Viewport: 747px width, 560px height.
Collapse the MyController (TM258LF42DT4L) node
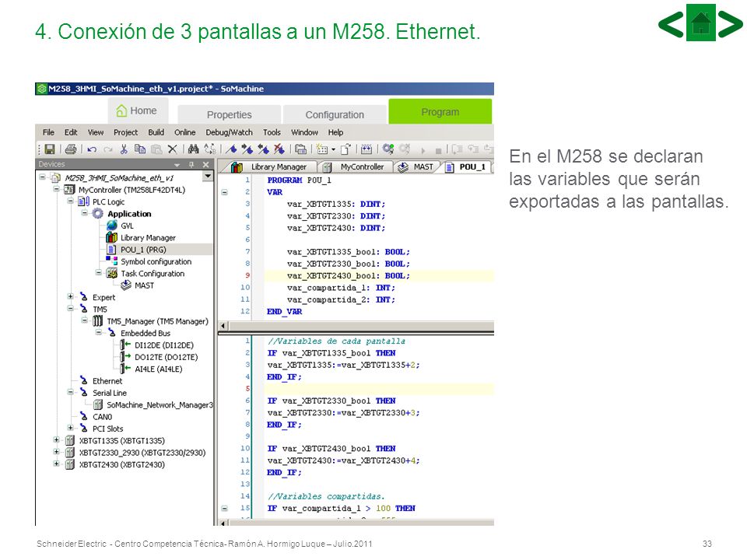click(56, 189)
